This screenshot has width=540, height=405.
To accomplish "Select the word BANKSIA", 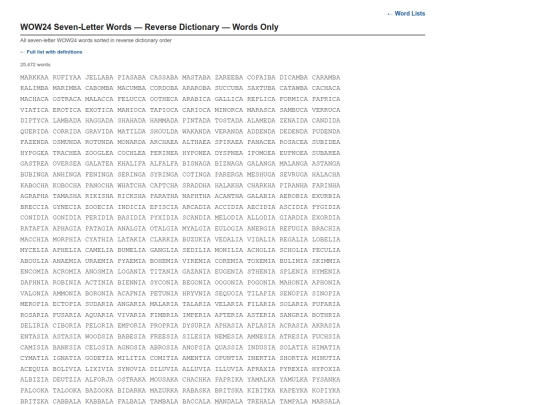I will (x=67, y=347).
